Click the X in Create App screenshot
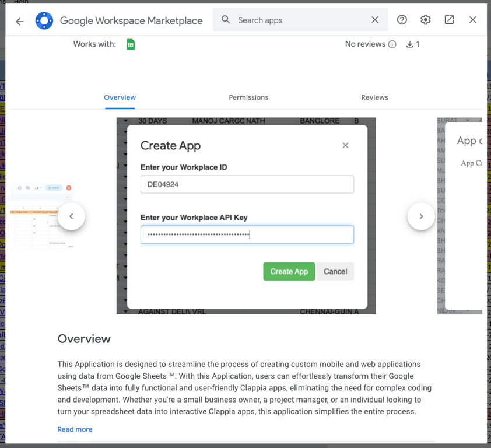 coord(345,145)
